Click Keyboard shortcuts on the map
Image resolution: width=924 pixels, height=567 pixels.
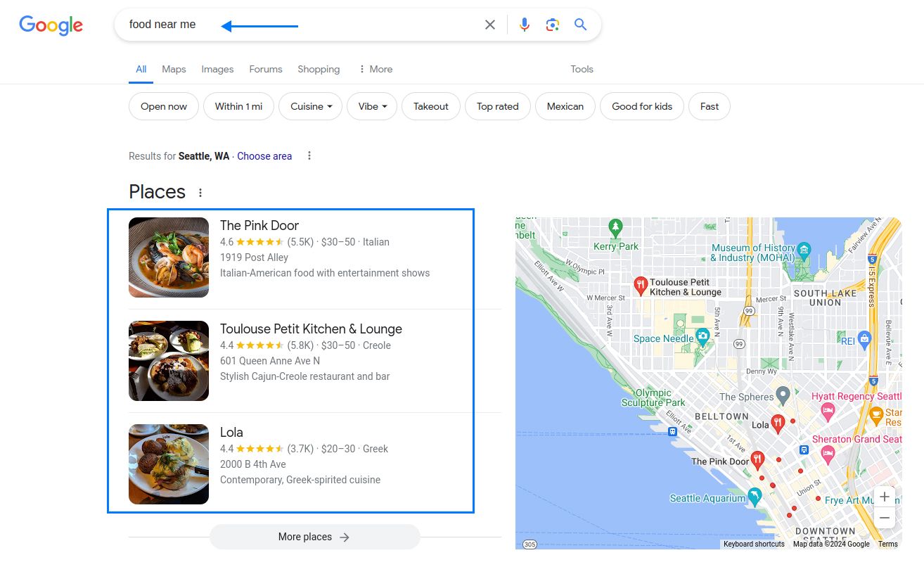click(754, 544)
